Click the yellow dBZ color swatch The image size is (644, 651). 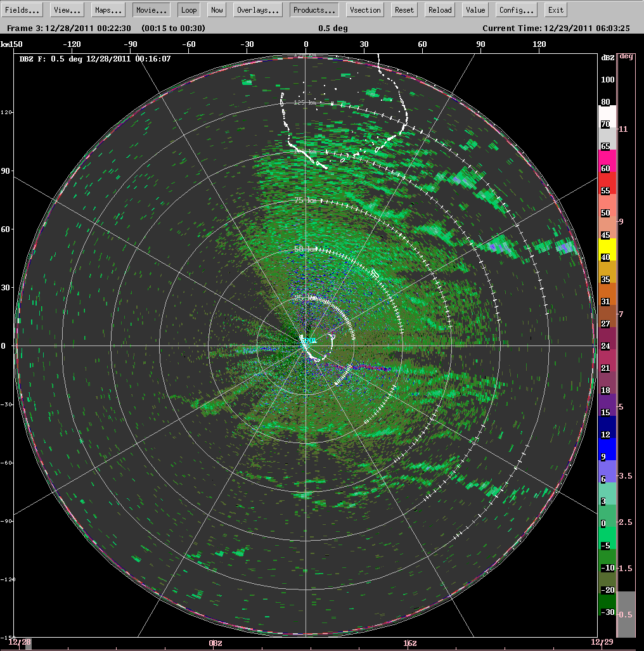click(607, 249)
